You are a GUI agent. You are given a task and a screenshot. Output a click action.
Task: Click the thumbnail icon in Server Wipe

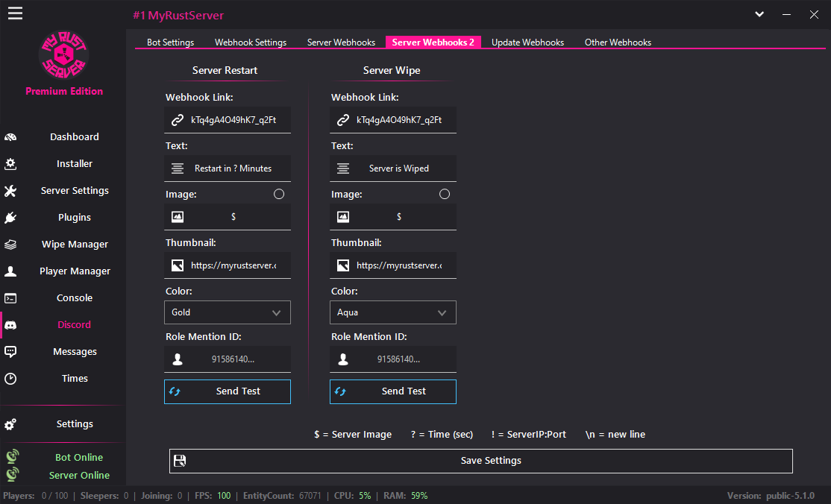[x=343, y=265]
